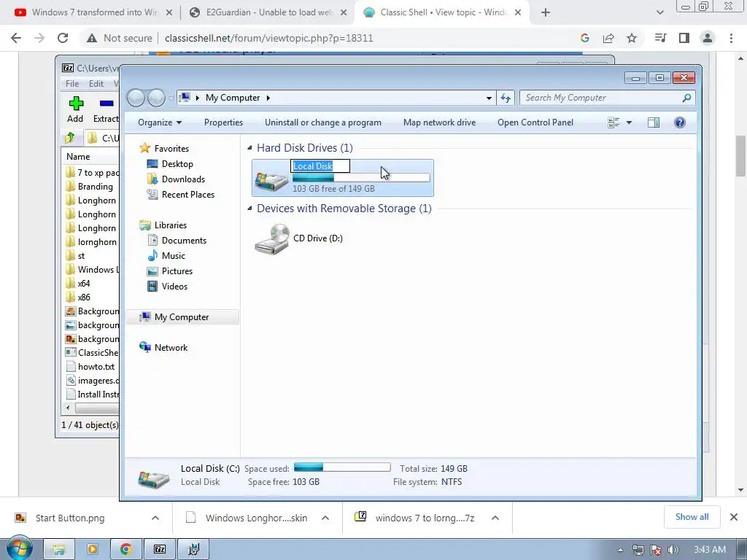
Task: Click the Add button in 7-Zip window
Action: coord(75,109)
